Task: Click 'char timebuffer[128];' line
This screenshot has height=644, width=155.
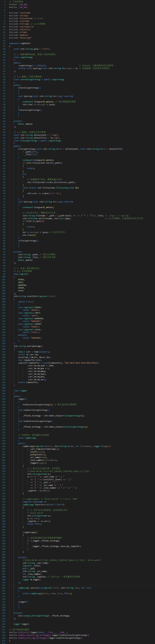Action: [30, 360]
